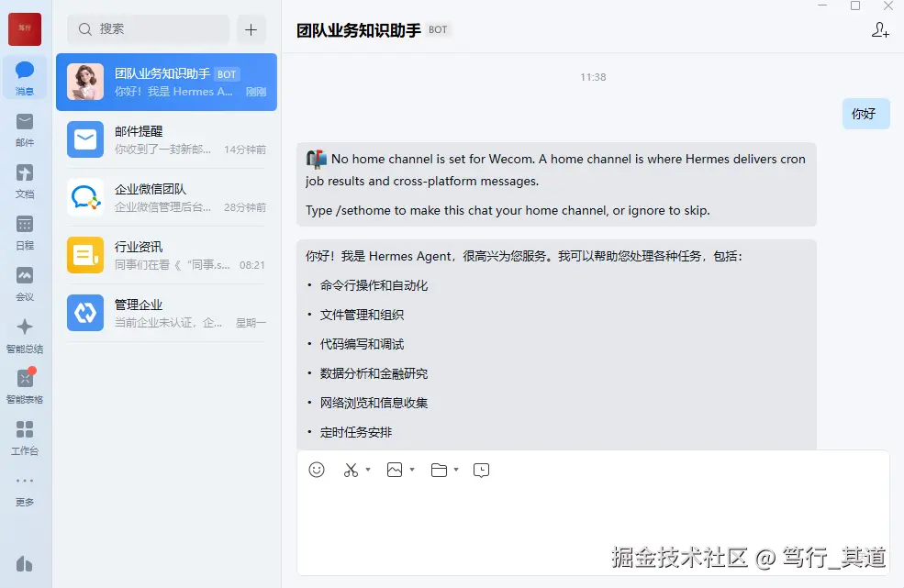Open 邮件 mail panel in sidebar
Screen dimensions: 904x588
[25, 128]
